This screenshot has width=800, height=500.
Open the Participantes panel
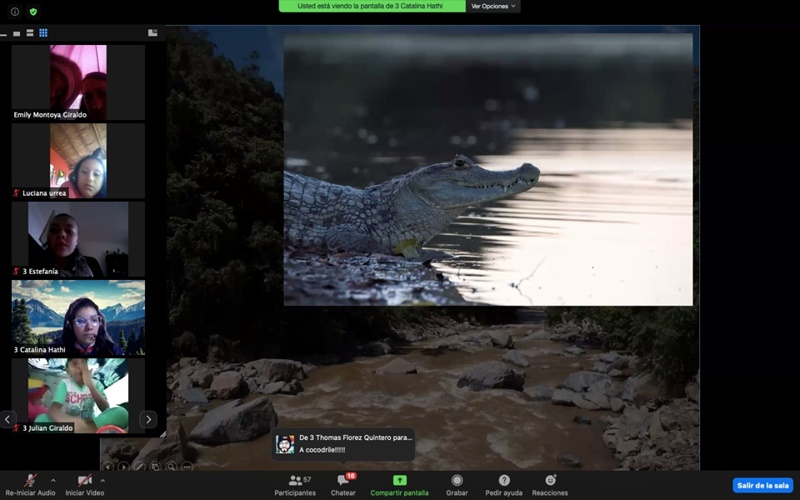[295, 484]
